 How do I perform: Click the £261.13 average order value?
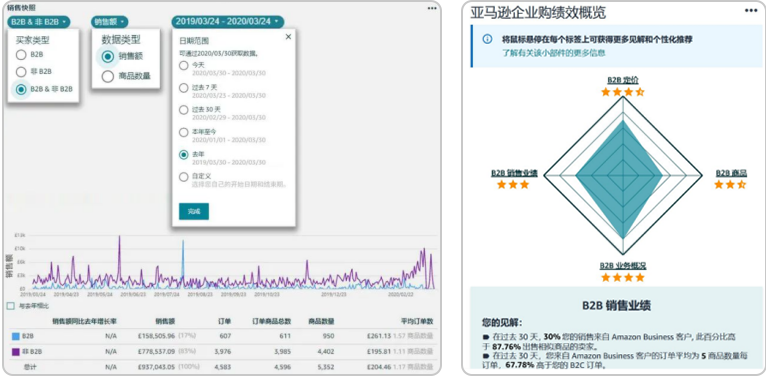point(379,336)
